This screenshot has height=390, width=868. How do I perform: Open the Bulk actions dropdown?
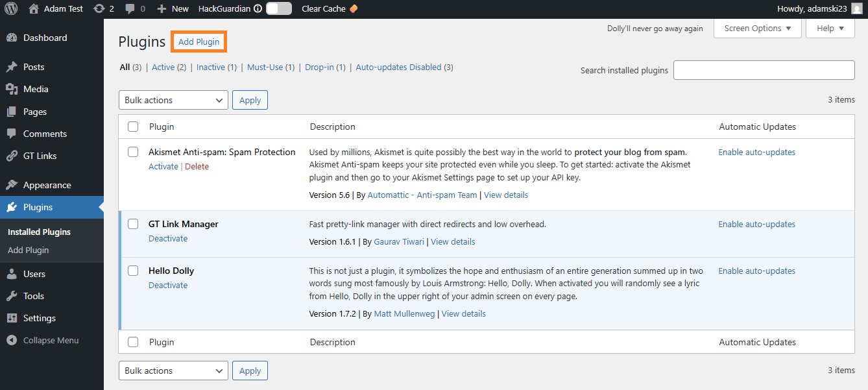point(173,100)
